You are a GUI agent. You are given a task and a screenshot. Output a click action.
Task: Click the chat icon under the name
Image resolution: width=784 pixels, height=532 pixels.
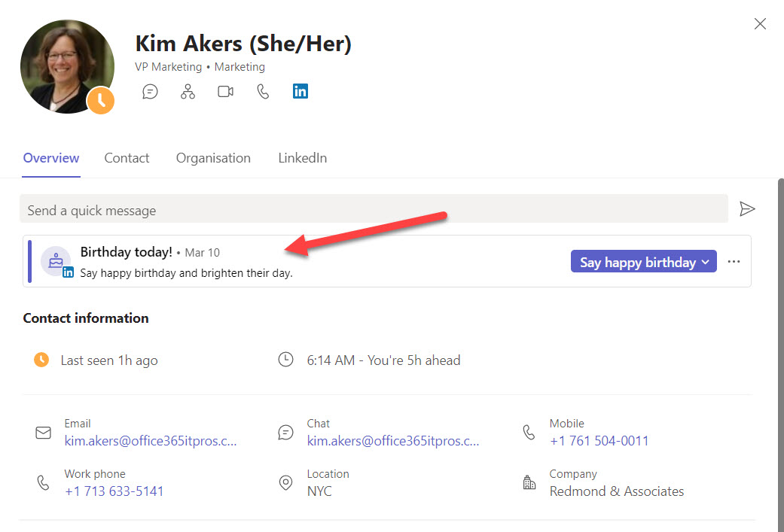coord(151,92)
